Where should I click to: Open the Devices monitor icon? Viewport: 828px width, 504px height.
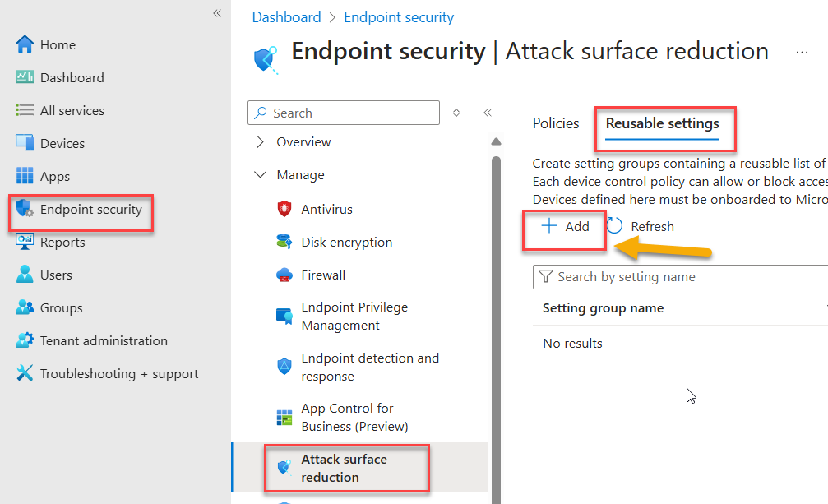pyautogui.click(x=25, y=142)
